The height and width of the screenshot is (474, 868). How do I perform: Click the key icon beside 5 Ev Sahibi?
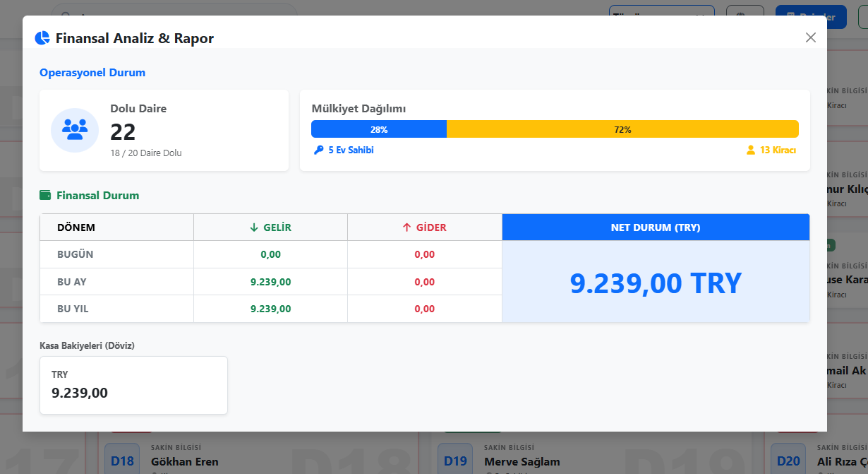pyautogui.click(x=319, y=150)
